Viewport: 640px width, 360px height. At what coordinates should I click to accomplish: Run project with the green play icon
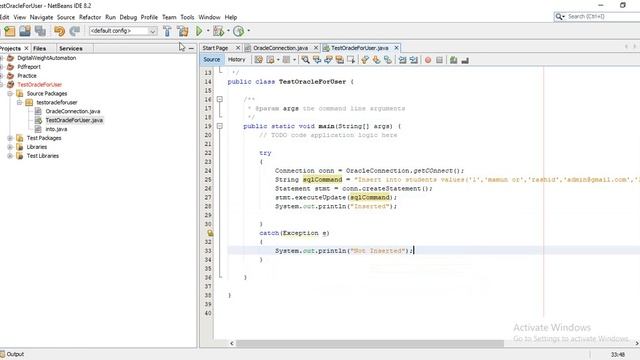pos(199,31)
